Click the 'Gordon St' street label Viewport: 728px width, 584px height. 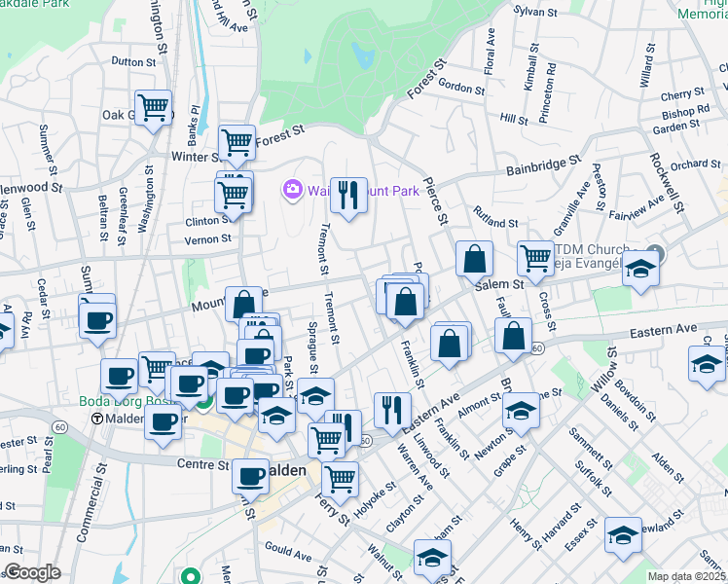pyautogui.click(x=461, y=87)
